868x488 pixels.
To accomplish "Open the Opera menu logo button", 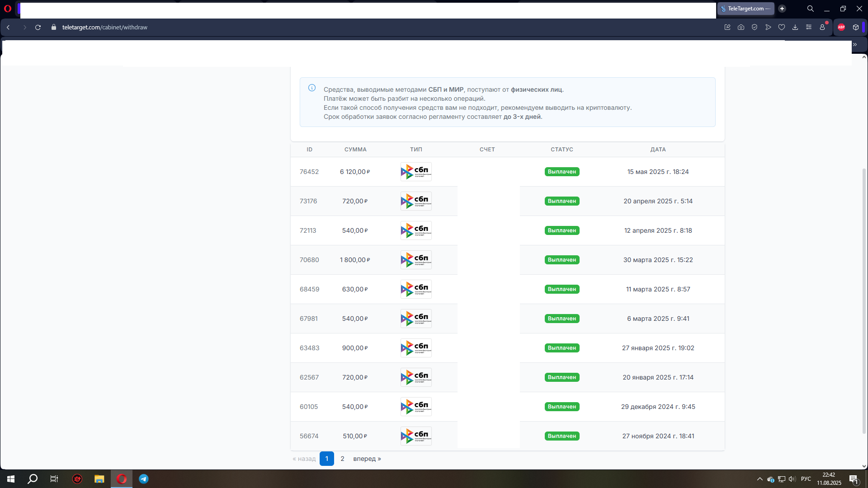I will click(x=8, y=9).
